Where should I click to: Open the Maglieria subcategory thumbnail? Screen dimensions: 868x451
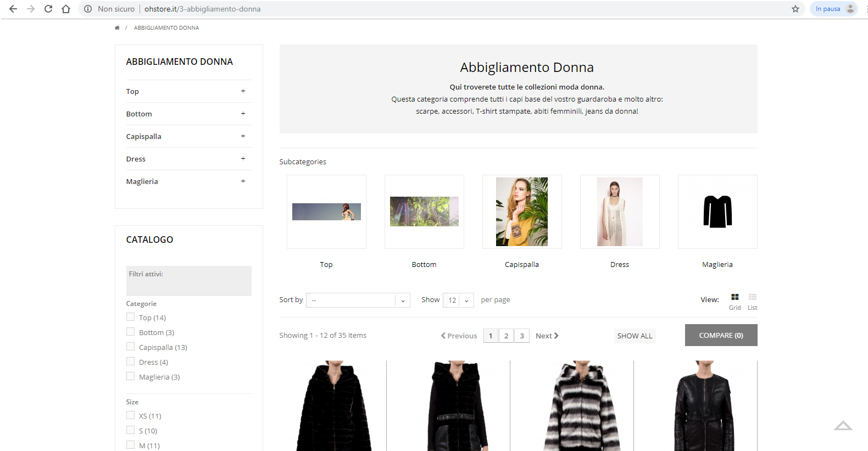pyautogui.click(x=717, y=211)
